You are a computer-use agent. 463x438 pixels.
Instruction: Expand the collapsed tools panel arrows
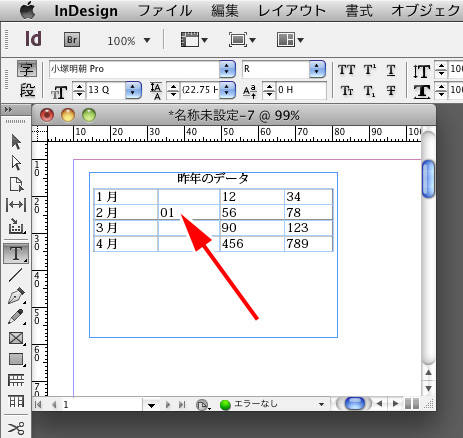pos(8,110)
